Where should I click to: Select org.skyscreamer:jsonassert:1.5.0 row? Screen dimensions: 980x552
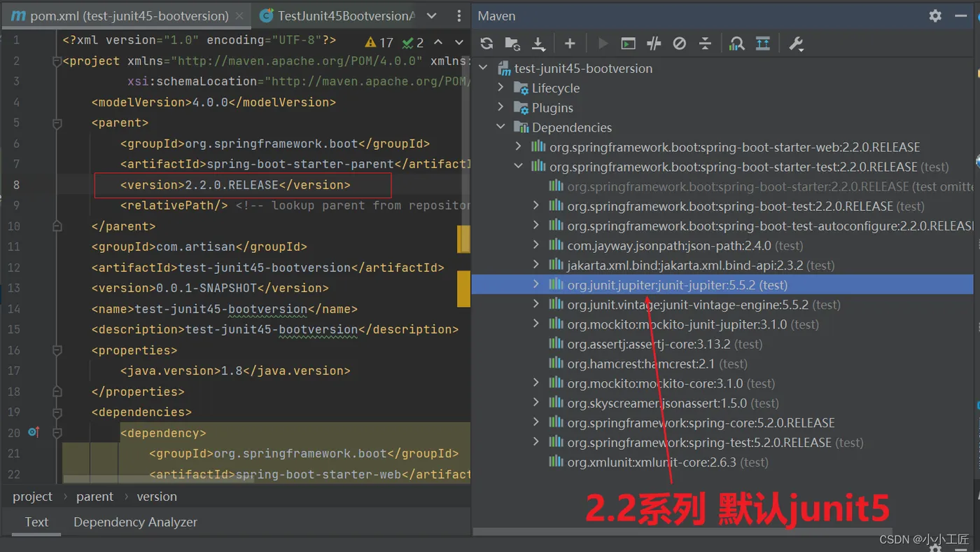coord(723,403)
